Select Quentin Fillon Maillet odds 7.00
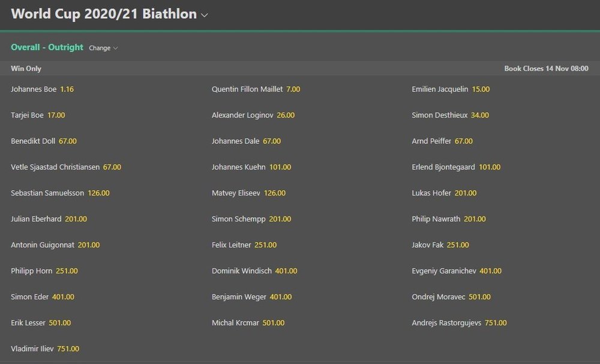Screen dimensions: 600x364 click(x=293, y=89)
